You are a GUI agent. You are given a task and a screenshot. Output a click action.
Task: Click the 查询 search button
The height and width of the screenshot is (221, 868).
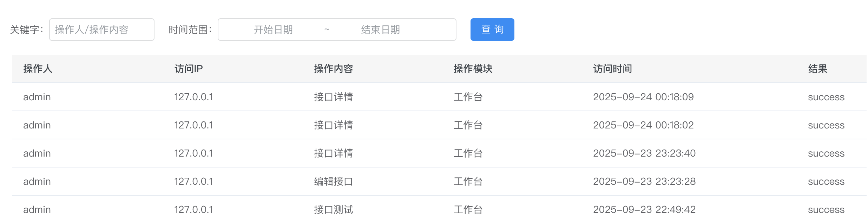tap(492, 30)
